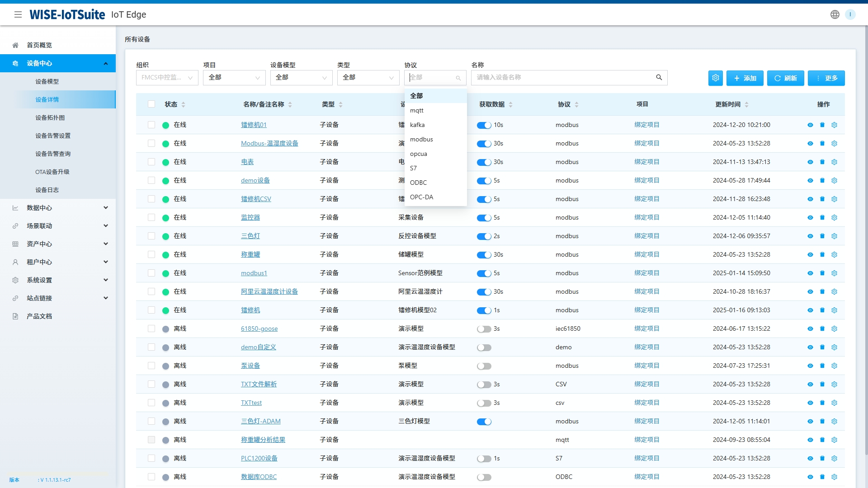Click the 添加 button
This screenshot has height=488, width=868.
pos(745,78)
